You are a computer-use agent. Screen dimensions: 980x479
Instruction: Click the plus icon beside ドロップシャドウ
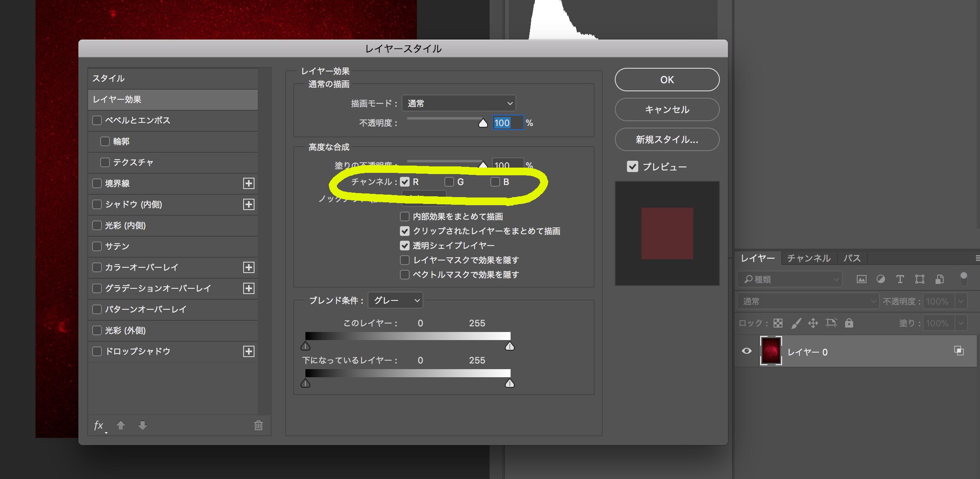pyautogui.click(x=249, y=351)
